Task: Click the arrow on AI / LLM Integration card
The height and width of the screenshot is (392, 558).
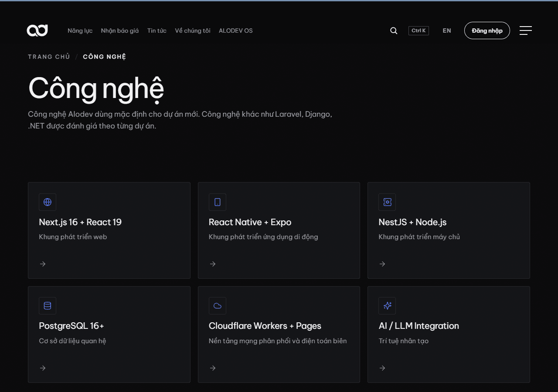Action: point(382,368)
